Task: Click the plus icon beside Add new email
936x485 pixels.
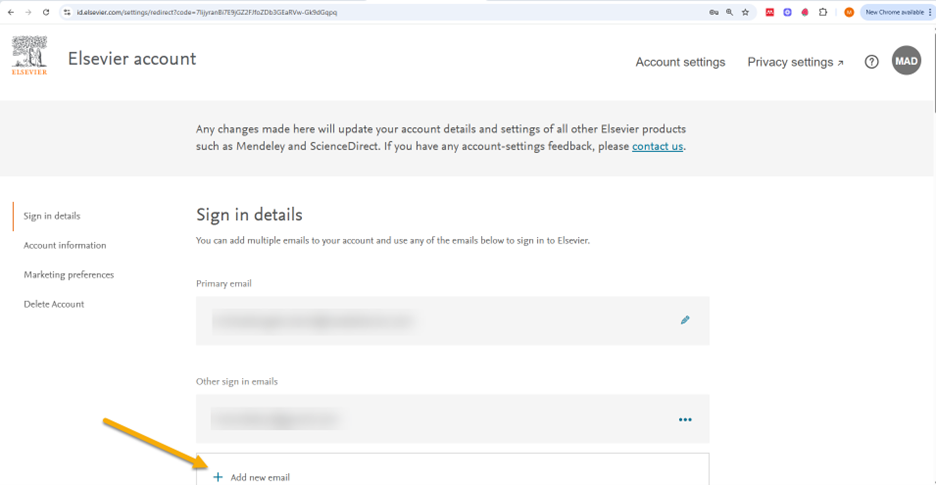Action: pos(218,477)
